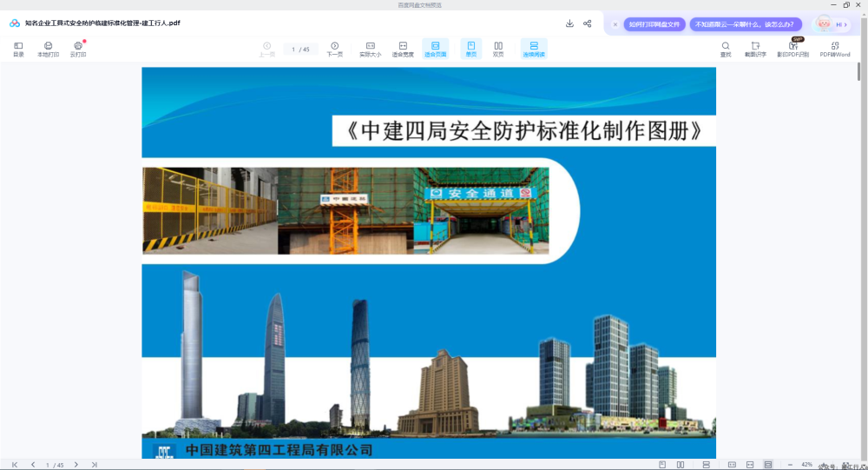Toggle 适合页面 fit page view
868x470 pixels.
pyautogui.click(x=435, y=49)
